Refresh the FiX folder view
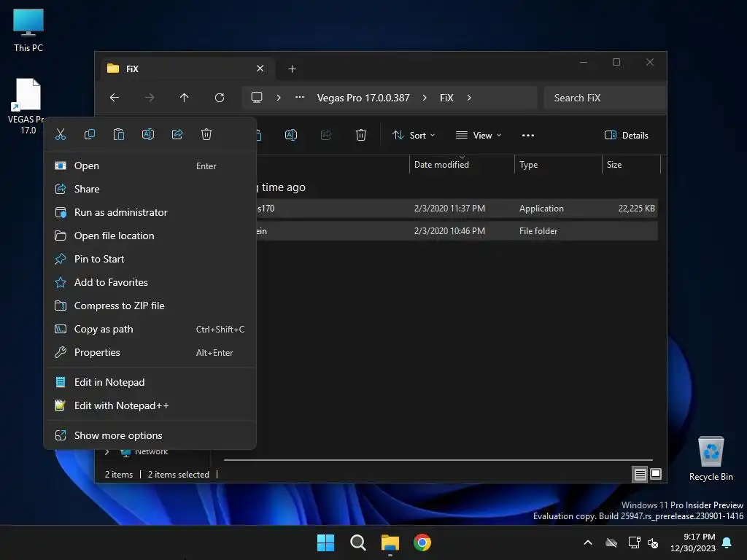Viewport: 747px width, 560px height. click(220, 98)
